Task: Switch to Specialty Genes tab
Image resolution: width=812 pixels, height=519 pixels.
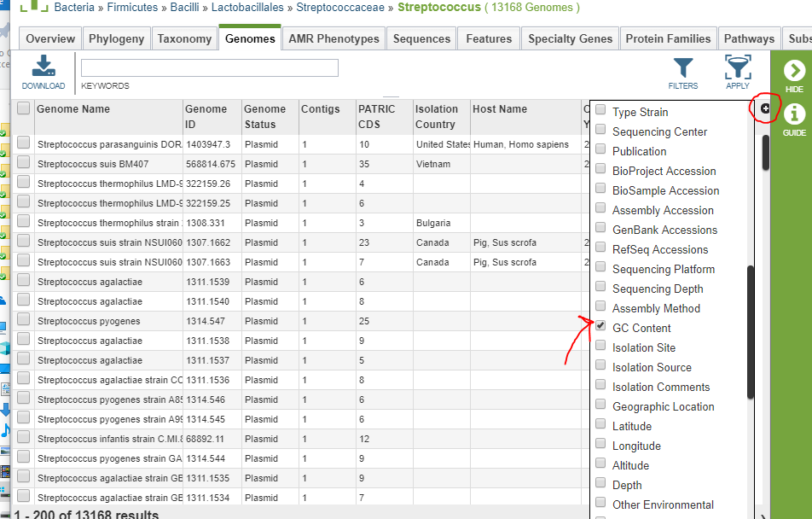Action: click(570, 39)
